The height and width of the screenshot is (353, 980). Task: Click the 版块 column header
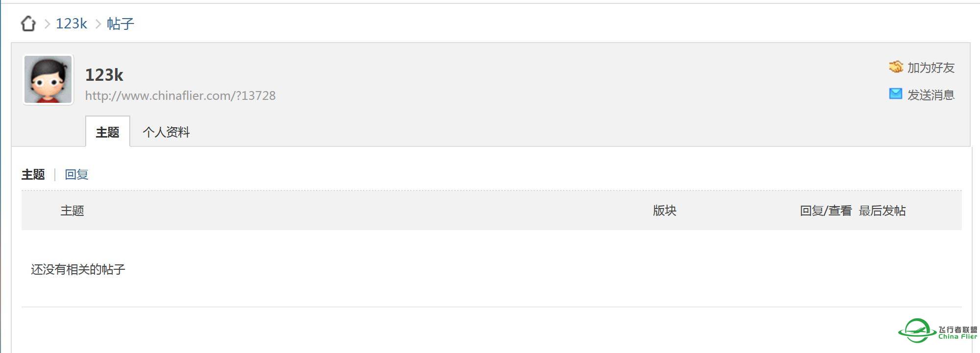[665, 211]
